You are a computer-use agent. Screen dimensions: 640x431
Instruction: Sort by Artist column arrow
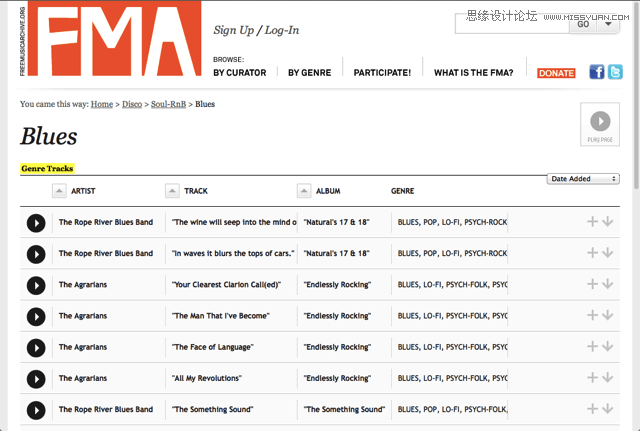[x=59, y=191]
